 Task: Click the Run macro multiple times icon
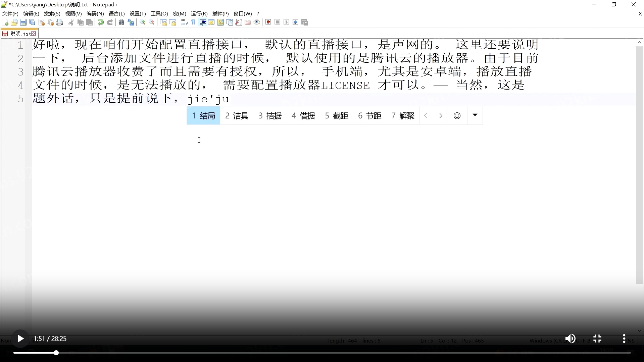[295, 22]
